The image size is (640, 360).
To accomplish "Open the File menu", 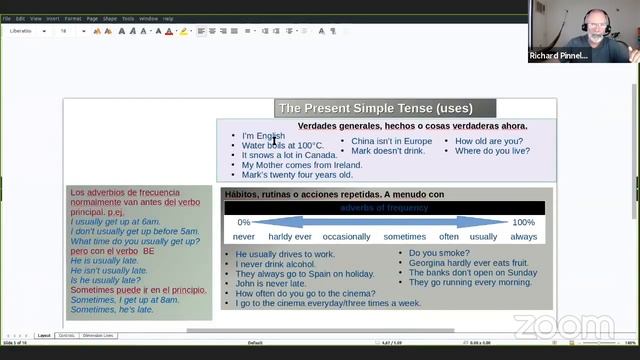I will [x=7, y=19].
